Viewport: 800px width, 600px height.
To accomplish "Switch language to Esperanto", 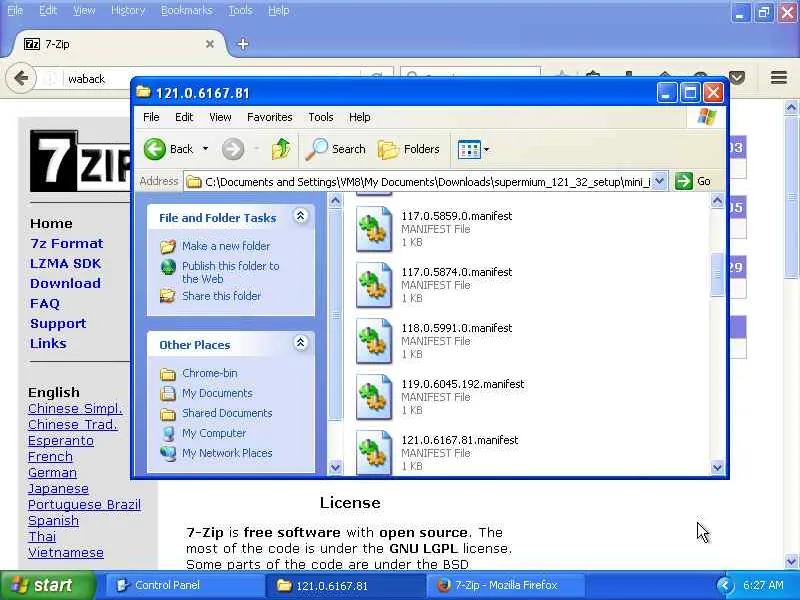I will [x=61, y=441].
